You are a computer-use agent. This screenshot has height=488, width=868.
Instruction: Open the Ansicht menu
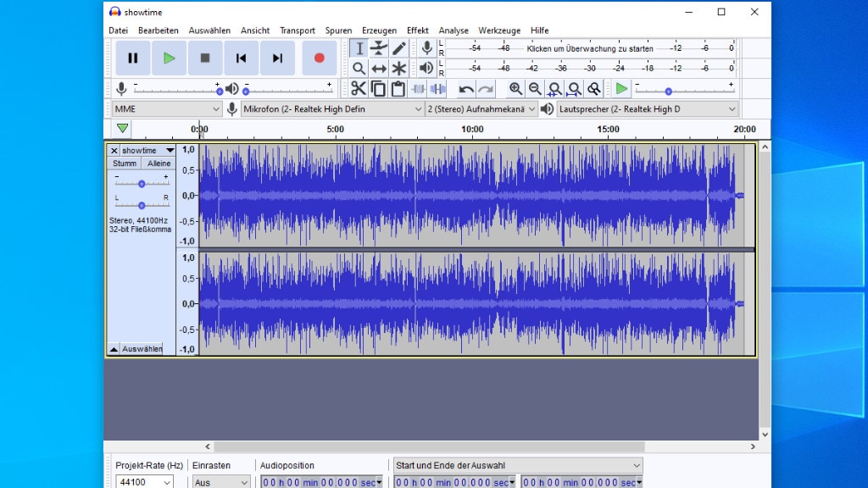point(255,30)
